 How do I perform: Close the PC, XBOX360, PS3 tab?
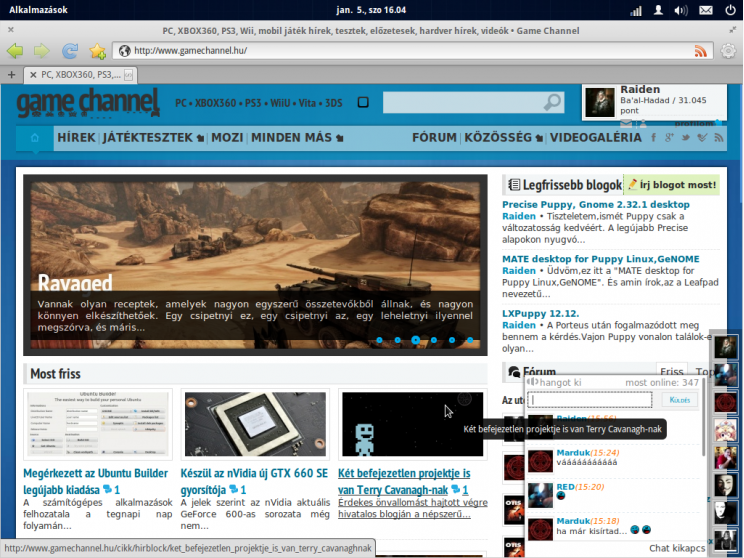(x=33, y=74)
